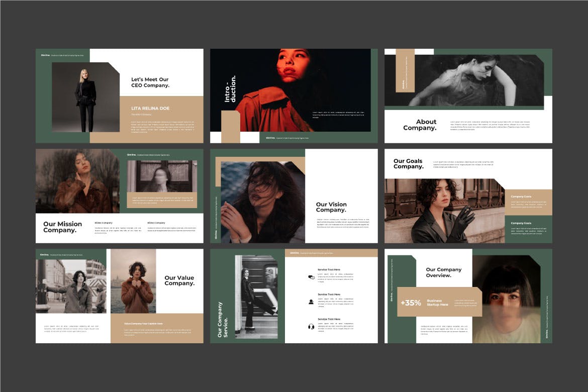
Task: Select the vertical 'Our Company Service.' title
Action: 222,320
